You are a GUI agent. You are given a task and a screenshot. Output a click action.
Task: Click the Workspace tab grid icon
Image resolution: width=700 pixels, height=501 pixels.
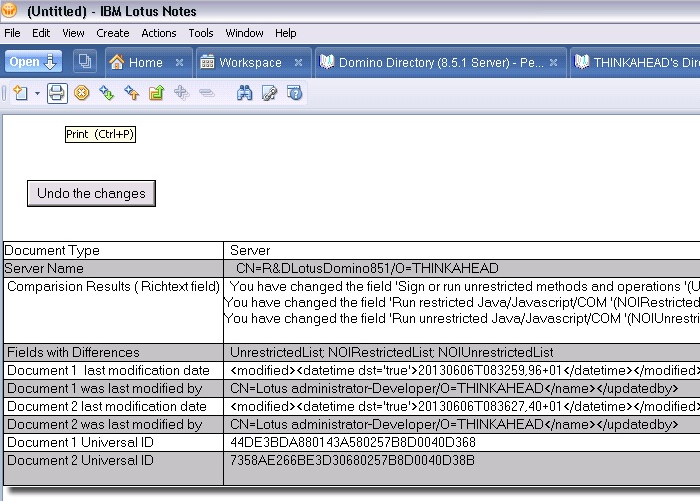(x=207, y=62)
